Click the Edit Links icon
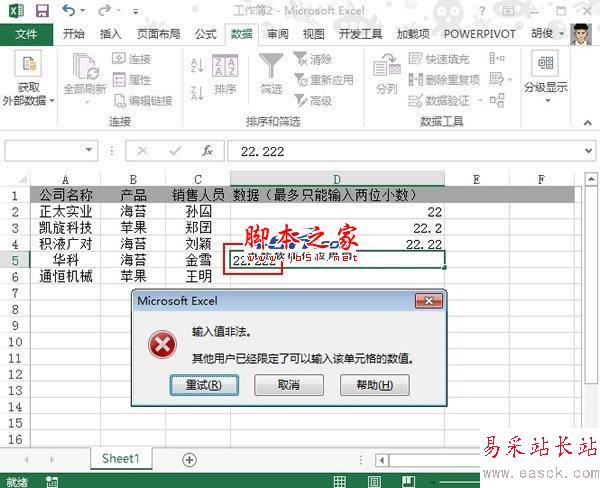 (120, 101)
